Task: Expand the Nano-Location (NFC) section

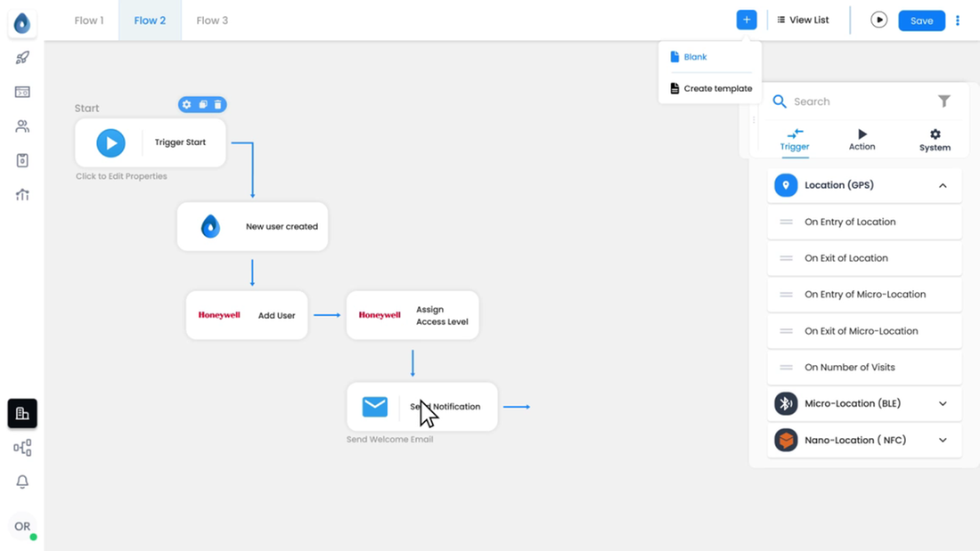Action: (x=943, y=441)
